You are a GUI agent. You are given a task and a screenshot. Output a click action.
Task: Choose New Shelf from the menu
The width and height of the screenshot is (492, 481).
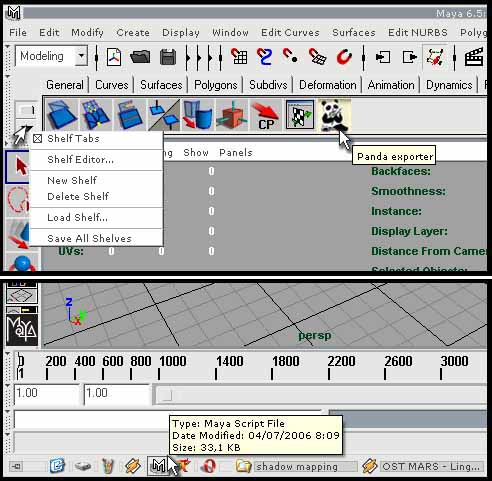pos(96,180)
